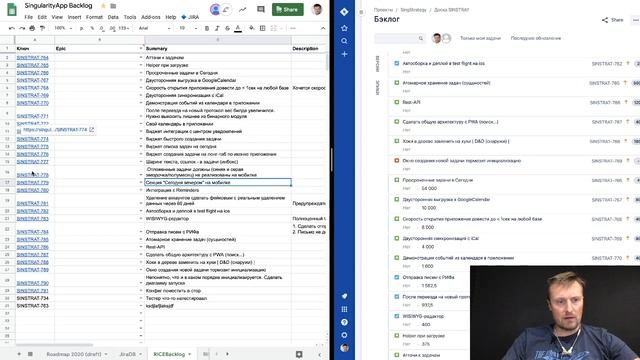Screen dimensions: 640x360
Task: Open the Epic column filter arrow in header
Action: (141, 49)
